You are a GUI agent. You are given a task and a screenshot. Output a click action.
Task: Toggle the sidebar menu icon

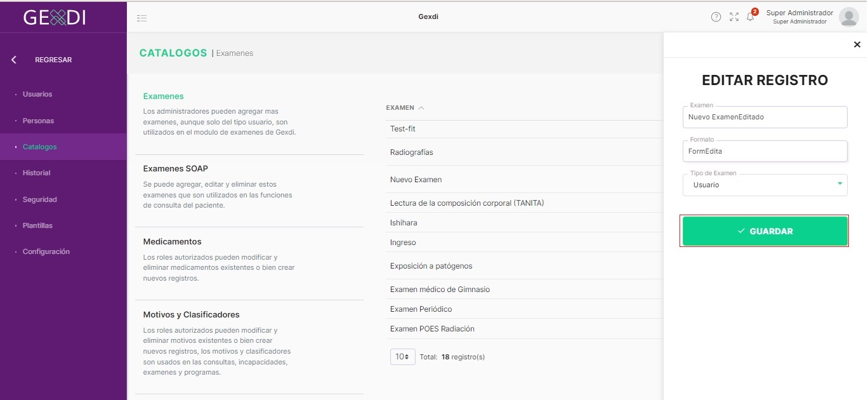point(142,18)
